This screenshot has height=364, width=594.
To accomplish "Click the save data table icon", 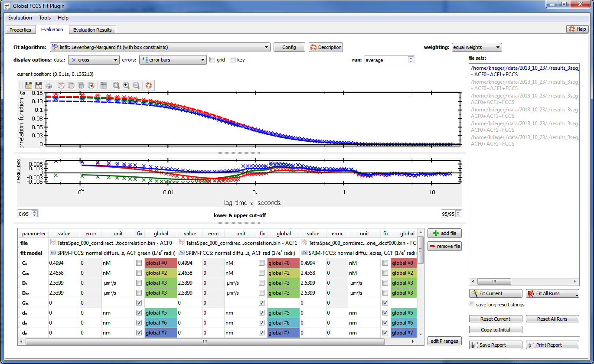I will pyautogui.click(x=29, y=85).
